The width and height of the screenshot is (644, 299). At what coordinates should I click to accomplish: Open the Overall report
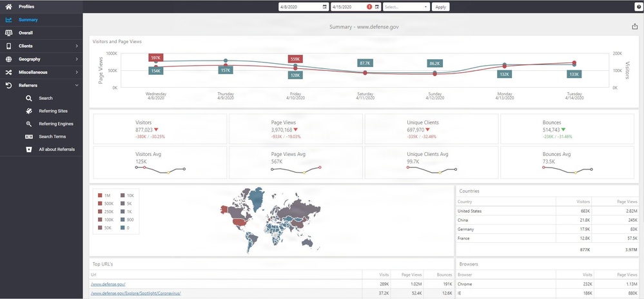[41, 33]
